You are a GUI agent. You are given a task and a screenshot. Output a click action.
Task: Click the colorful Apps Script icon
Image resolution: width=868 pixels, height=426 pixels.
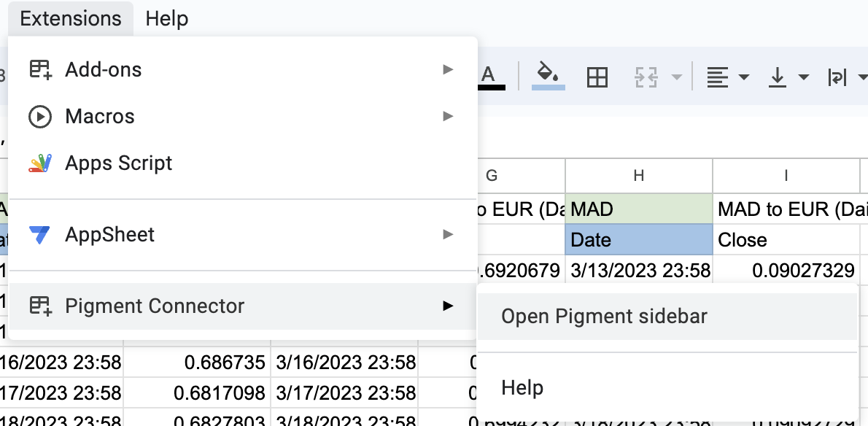click(x=40, y=163)
